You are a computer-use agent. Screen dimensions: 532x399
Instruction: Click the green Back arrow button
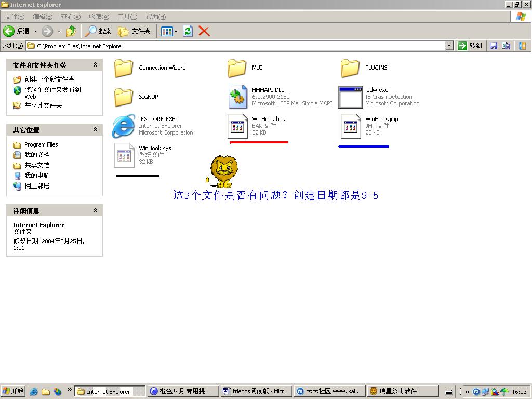point(9,31)
